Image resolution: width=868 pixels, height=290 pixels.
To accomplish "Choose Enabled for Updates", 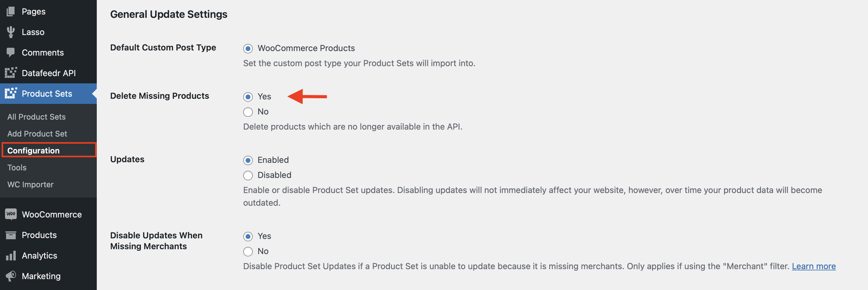I will point(248,160).
